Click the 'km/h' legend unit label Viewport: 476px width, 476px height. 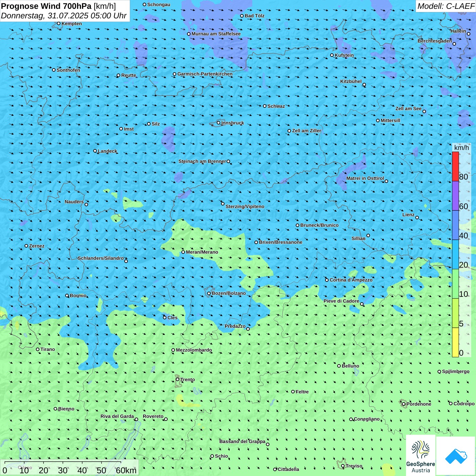pyautogui.click(x=461, y=148)
